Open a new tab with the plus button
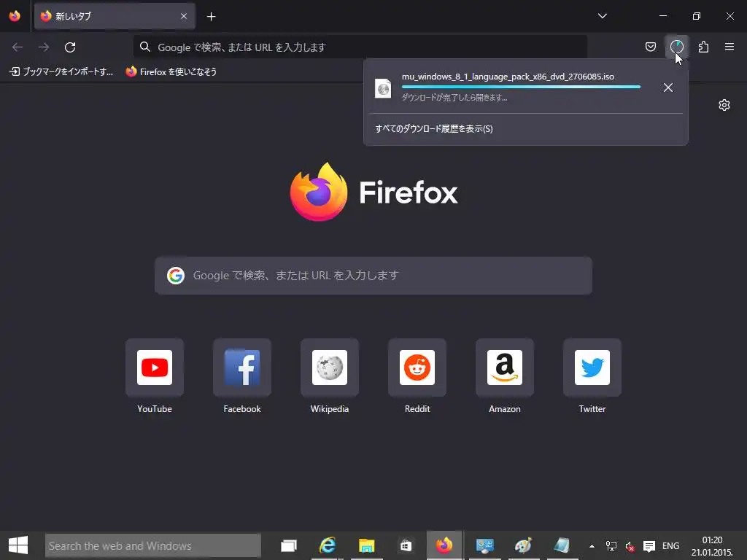The width and height of the screenshot is (747, 560). (x=211, y=17)
